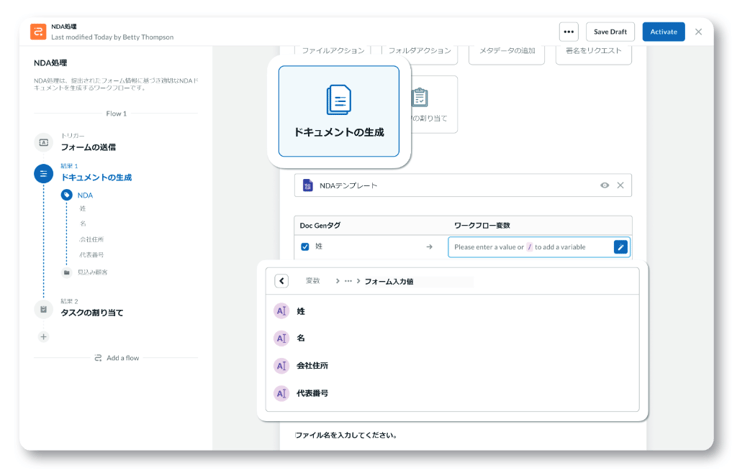Select the タスクの割り当て outcome icon
This screenshot has width=750, height=470.
pyautogui.click(x=43, y=309)
